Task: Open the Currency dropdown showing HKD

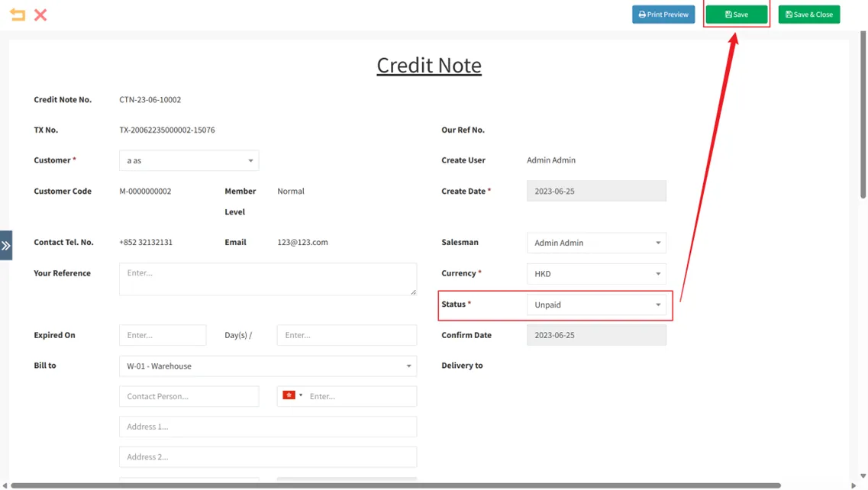Action: click(595, 273)
